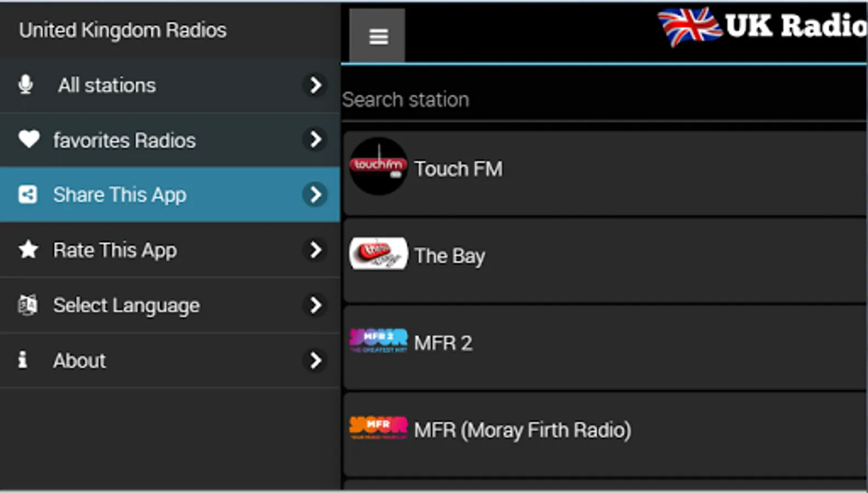Play The Bay station
The image size is (868, 493).
[x=605, y=260]
